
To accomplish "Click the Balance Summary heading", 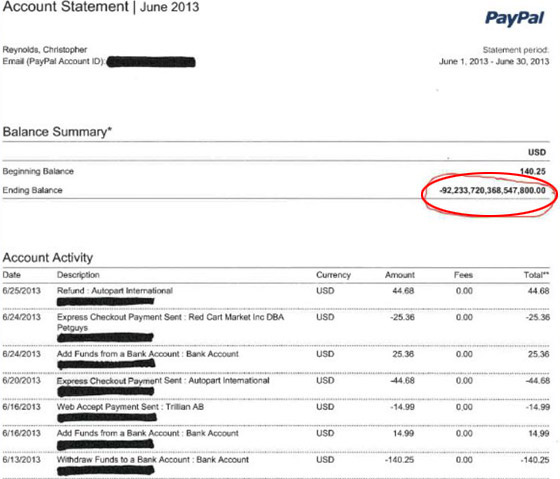I will tap(57, 132).
